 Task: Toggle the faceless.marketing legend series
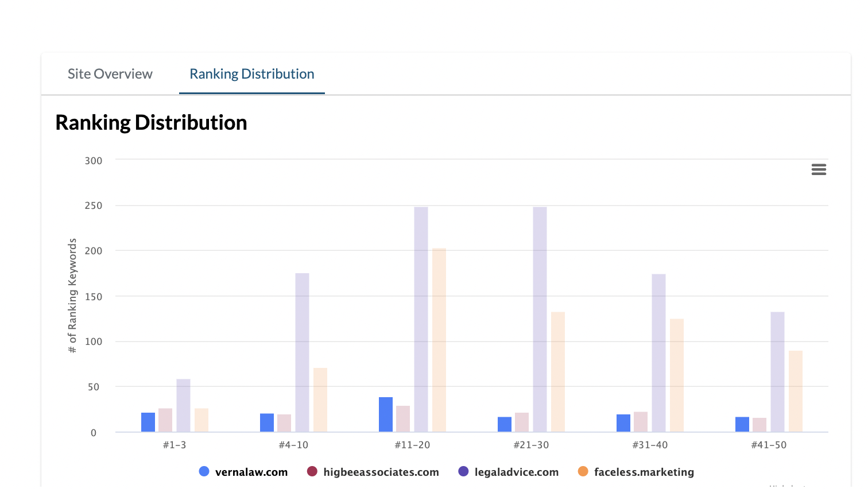(x=644, y=472)
